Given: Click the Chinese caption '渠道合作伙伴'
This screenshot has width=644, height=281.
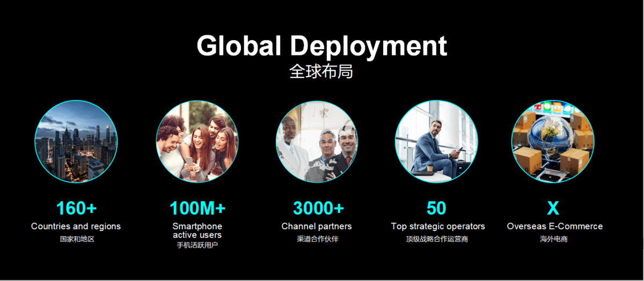Looking at the screenshot, I should click(x=317, y=239).
